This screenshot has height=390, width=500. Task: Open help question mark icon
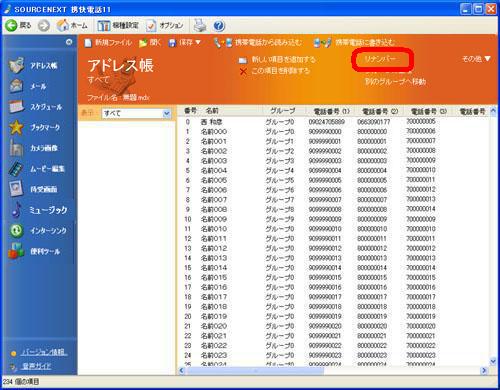pyautogui.click(x=219, y=26)
